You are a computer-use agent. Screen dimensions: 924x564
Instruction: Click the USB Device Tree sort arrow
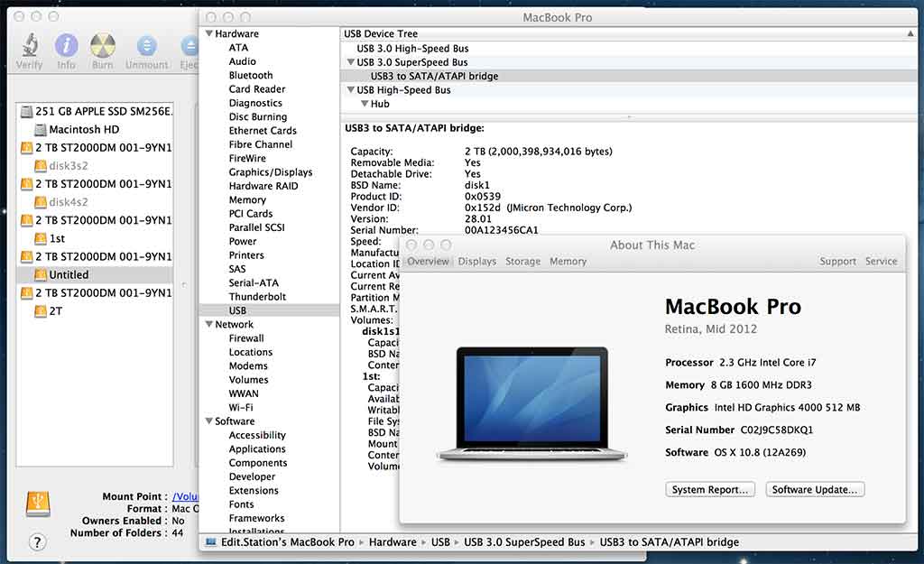(x=910, y=34)
